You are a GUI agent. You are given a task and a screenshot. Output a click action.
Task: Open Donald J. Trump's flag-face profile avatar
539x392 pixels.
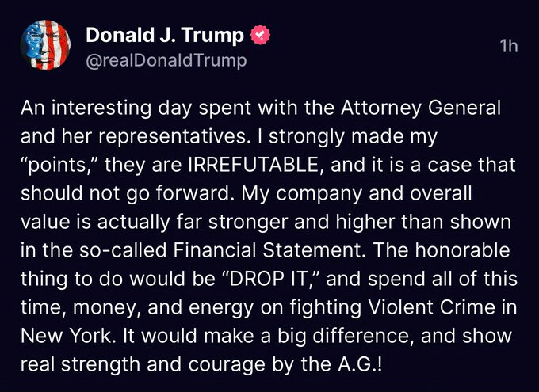point(45,45)
